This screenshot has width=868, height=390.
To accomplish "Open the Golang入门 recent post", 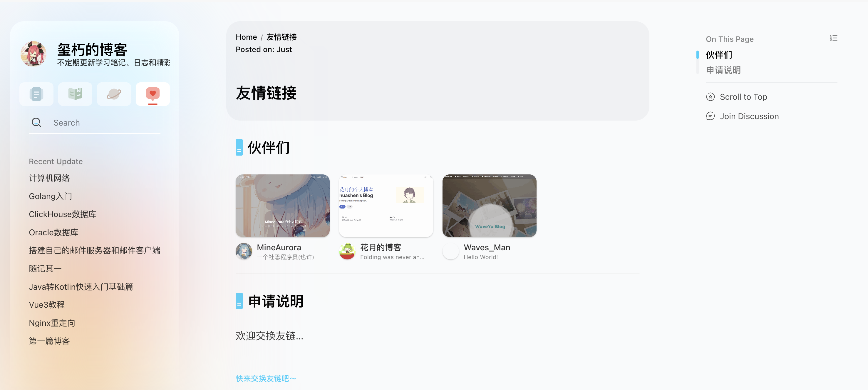I will [x=50, y=196].
